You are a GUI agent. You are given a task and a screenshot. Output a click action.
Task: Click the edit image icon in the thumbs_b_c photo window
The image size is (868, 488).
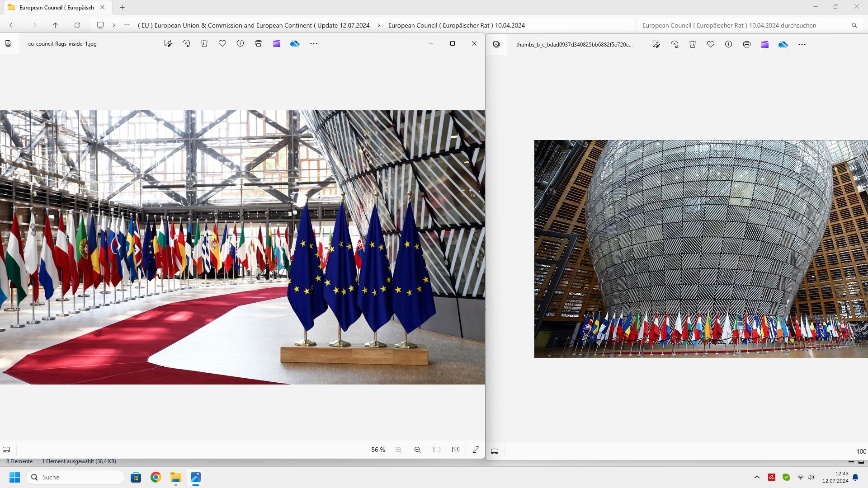click(656, 44)
